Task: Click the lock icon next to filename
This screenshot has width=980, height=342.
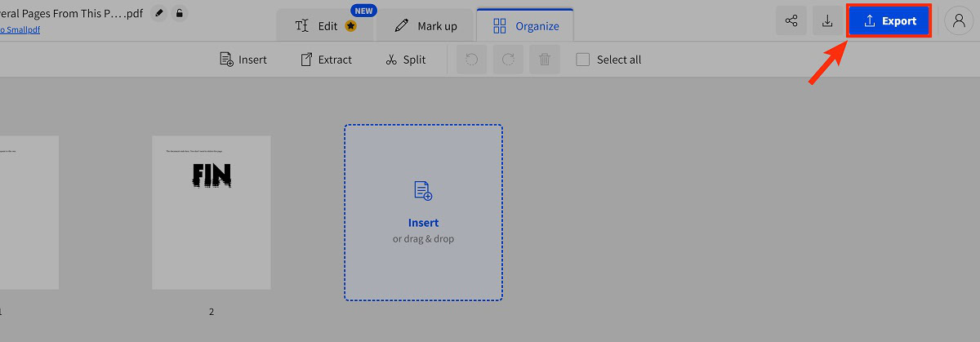Action: [180, 13]
